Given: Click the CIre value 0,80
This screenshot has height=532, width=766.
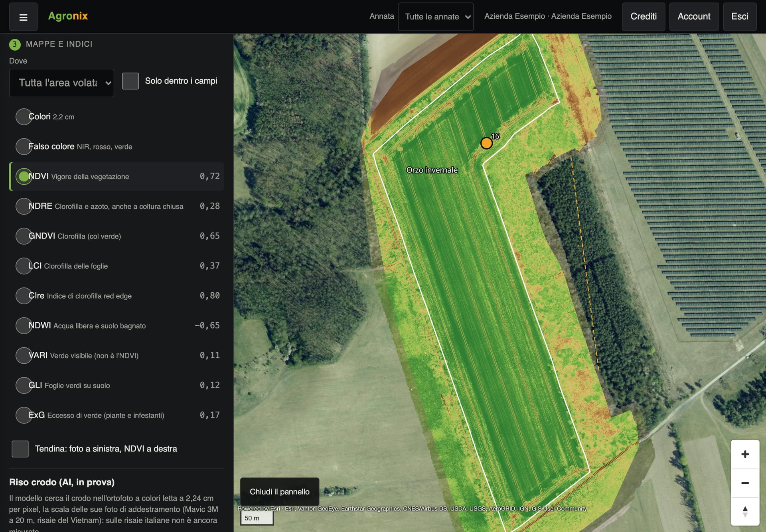Looking at the screenshot, I should (x=210, y=296).
